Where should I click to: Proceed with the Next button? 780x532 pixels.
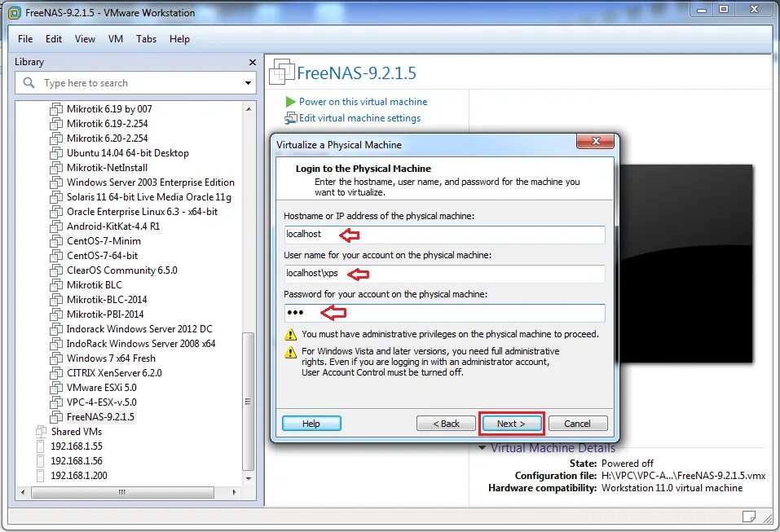click(511, 424)
